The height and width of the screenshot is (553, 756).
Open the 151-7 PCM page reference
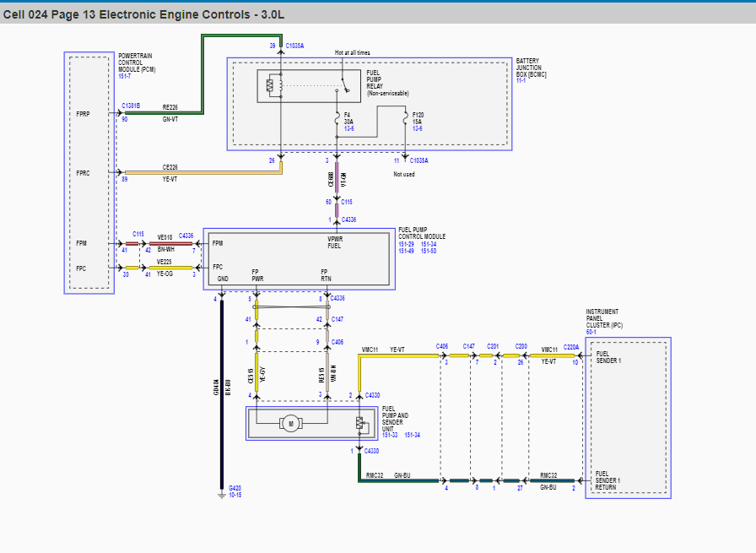click(x=124, y=76)
